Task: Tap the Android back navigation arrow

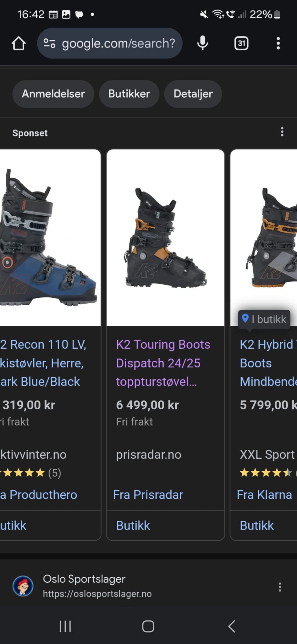Action: 232,626
